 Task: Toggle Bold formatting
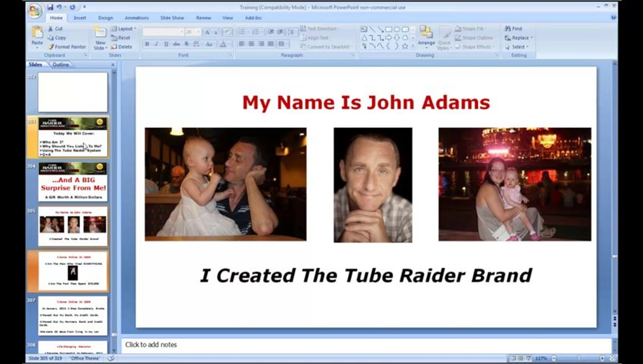(147, 44)
